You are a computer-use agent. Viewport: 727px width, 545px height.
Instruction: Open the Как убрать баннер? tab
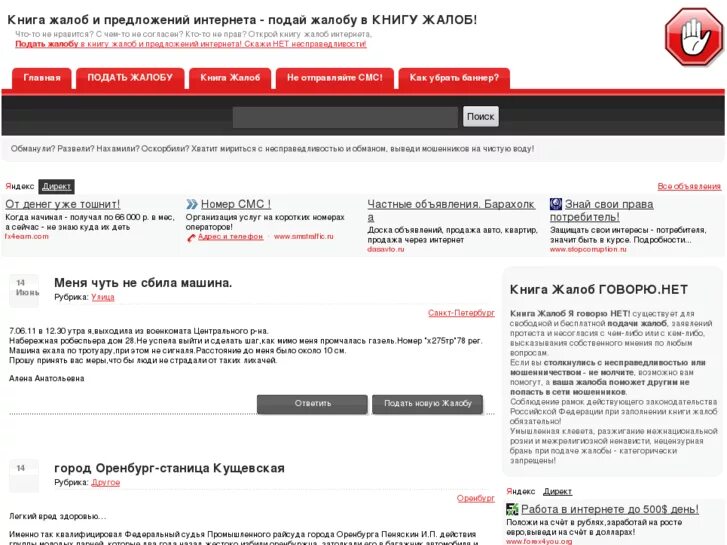point(454,78)
